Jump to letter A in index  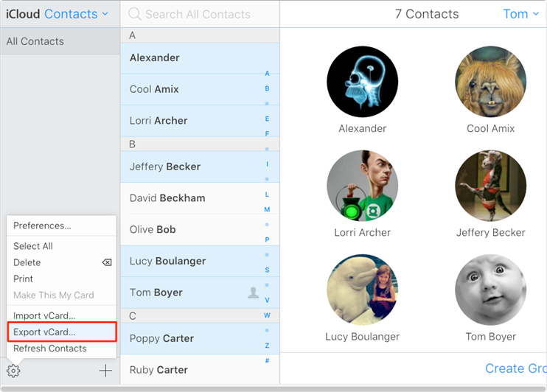[267, 74]
